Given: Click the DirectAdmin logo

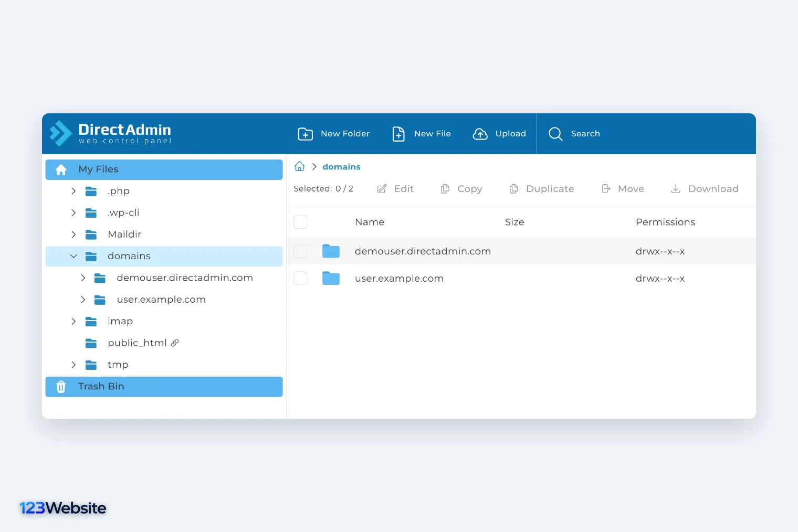Looking at the screenshot, I should 110,133.
